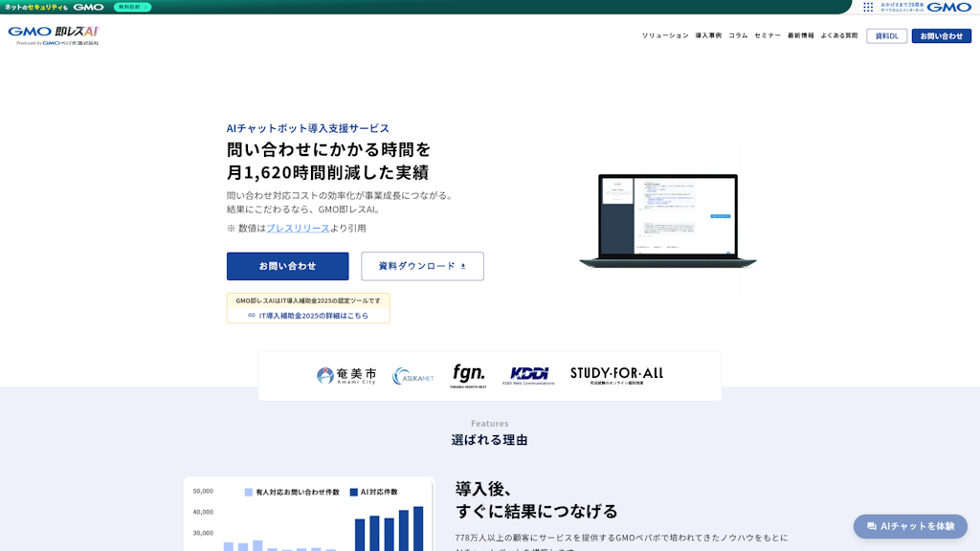980x551 pixels.
Task: Click the KDDI Web Communications logo
Action: [528, 376]
